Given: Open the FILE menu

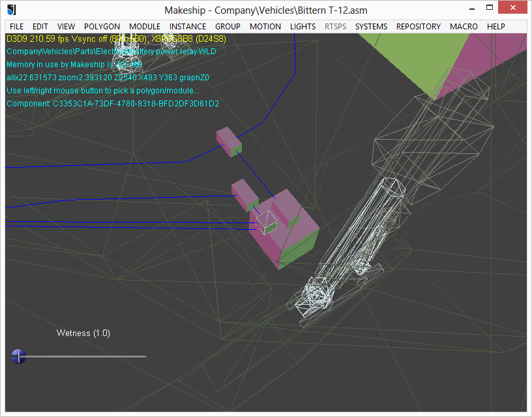Looking at the screenshot, I should 17,27.
